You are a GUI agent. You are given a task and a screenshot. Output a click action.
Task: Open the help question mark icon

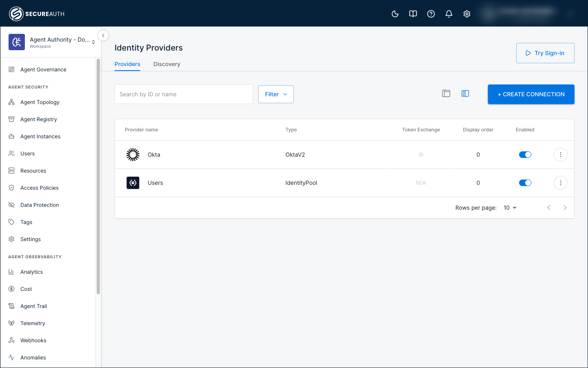431,14
